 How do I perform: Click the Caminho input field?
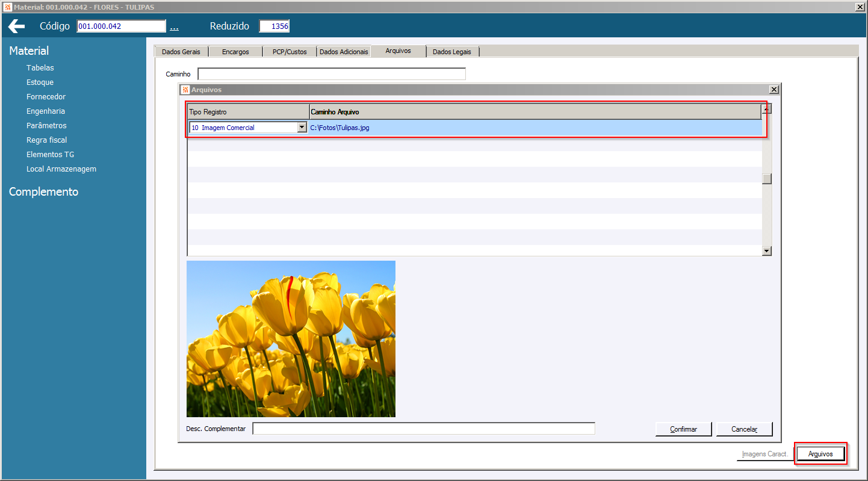332,74
